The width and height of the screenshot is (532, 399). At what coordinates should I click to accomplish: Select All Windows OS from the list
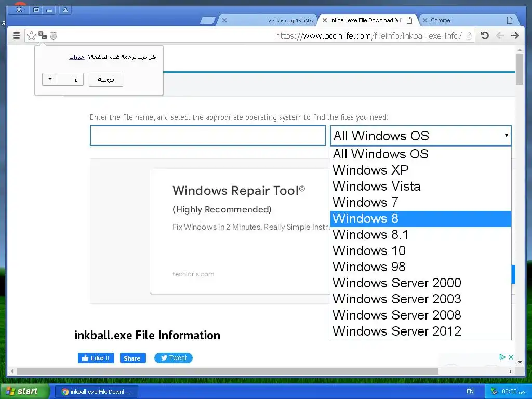421,154
